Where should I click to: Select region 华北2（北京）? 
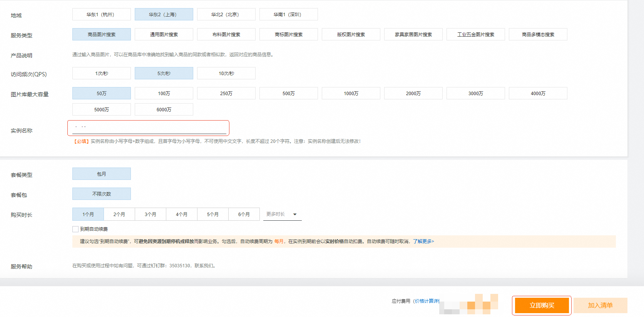226,14
